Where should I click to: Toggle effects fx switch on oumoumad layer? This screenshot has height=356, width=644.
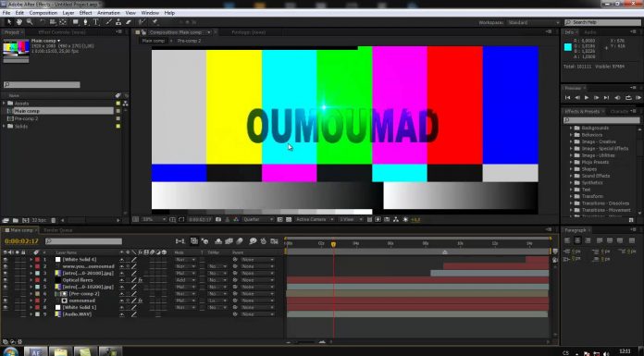(140, 301)
